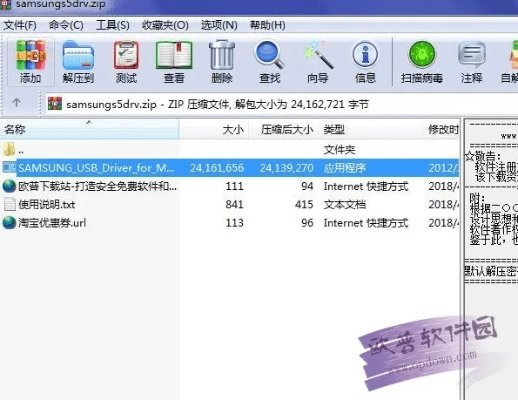Click the 文本文档 type cell

[345, 204]
